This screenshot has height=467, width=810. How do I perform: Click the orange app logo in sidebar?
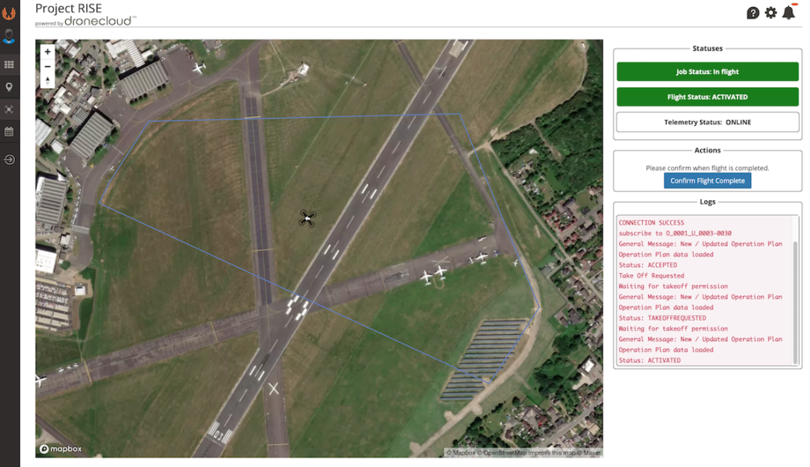9,12
